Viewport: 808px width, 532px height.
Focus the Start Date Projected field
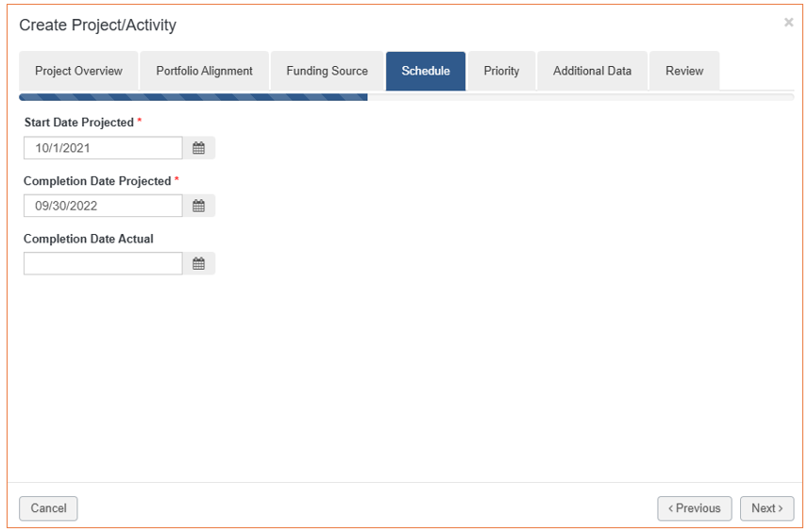pyautogui.click(x=103, y=148)
